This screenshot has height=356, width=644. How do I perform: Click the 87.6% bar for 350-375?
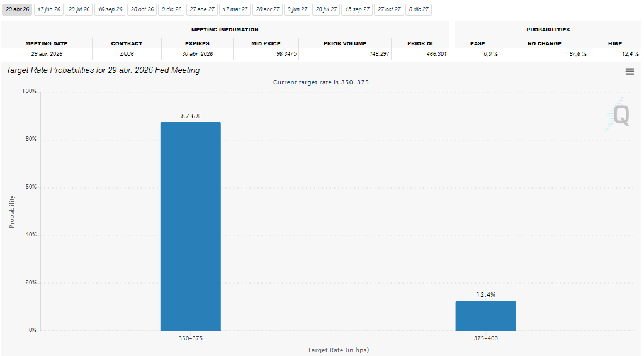[x=190, y=226]
